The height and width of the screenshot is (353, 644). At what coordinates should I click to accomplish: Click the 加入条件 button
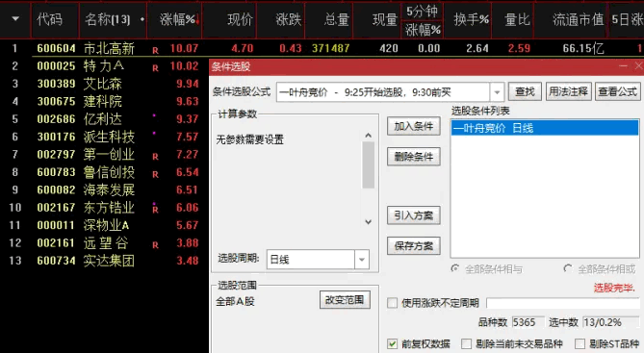click(414, 126)
